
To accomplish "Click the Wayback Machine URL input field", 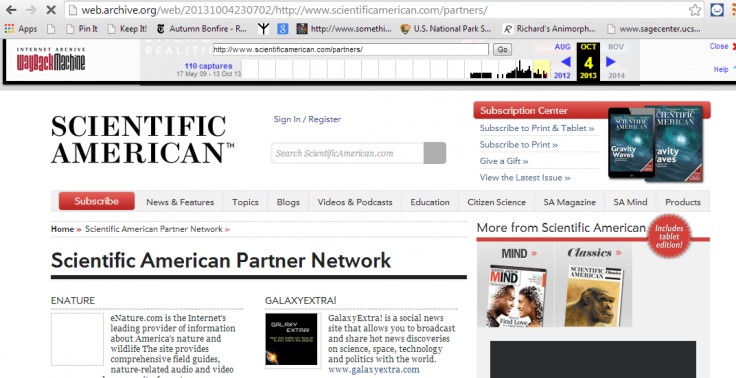I will pos(350,49).
